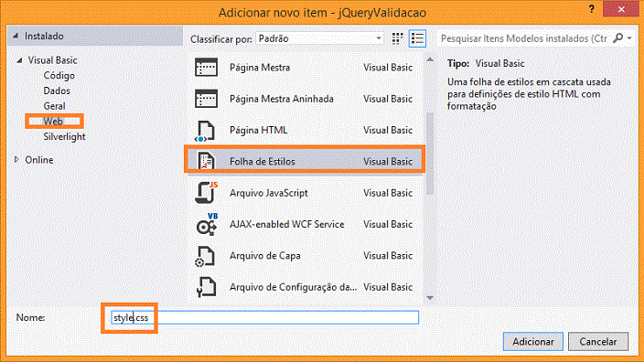The width and height of the screenshot is (644, 362).
Task: Click the style.css name input field
Action: point(264,318)
